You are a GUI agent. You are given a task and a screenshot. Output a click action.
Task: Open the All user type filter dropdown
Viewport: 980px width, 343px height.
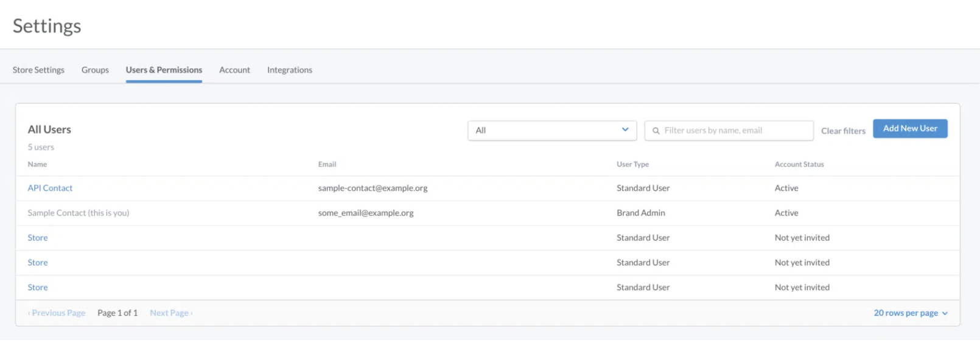[552, 130]
